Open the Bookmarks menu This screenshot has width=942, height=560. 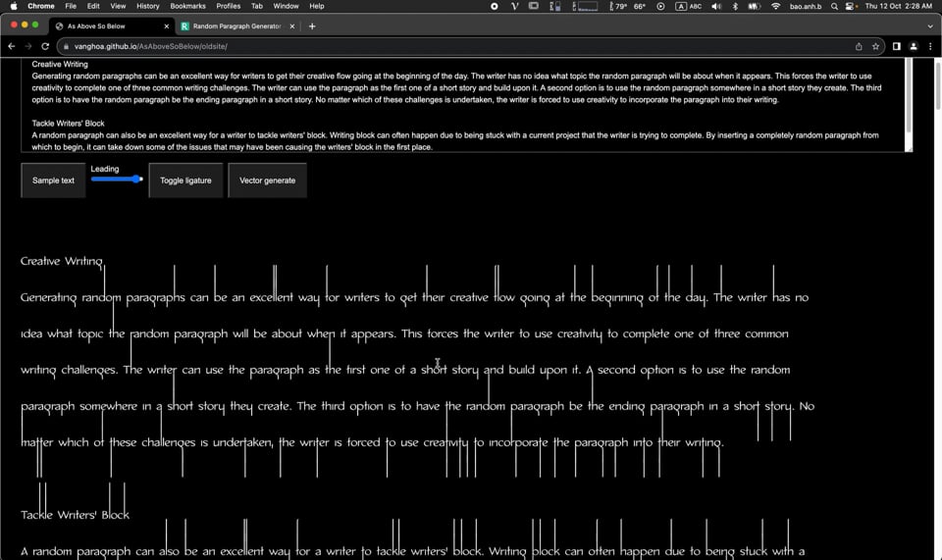[187, 6]
